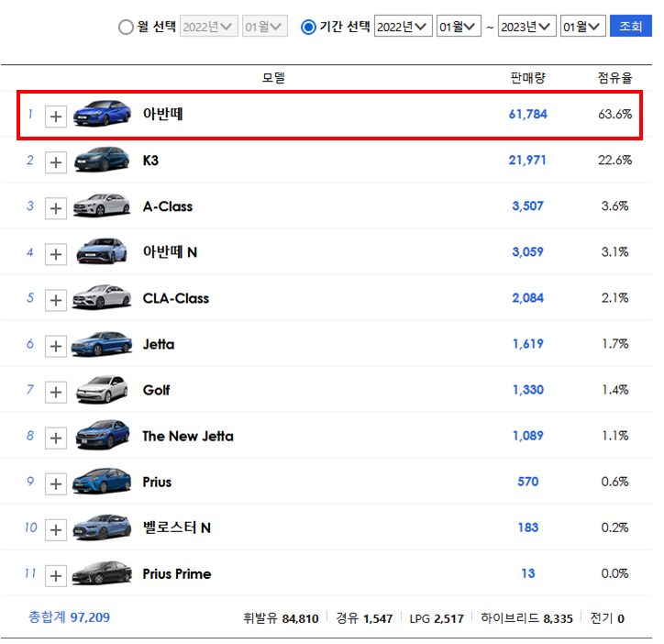Click the black Prius Prime thumbnail
664x644 pixels.
pos(102,573)
